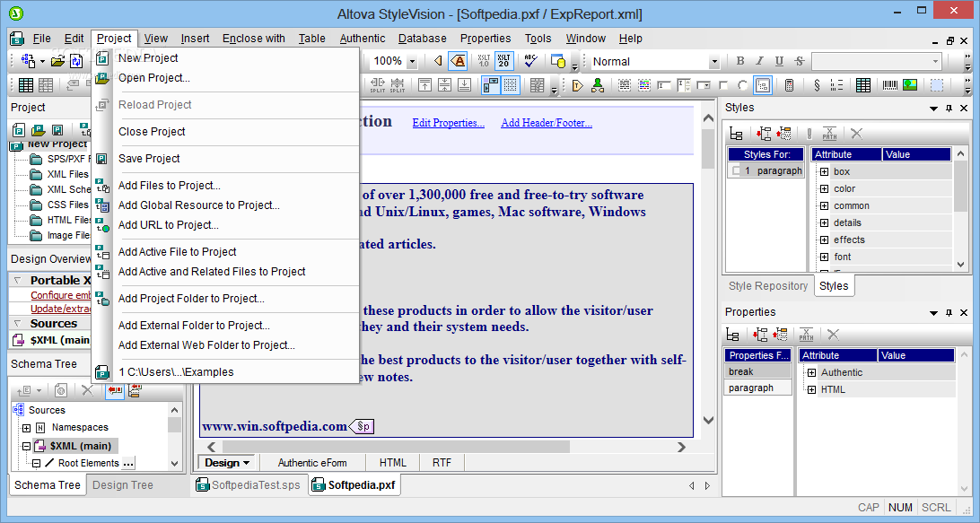Click the 'Add Header/Footer...' link
The width and height of the screenshot is (980, 523).
pos(547,123)
